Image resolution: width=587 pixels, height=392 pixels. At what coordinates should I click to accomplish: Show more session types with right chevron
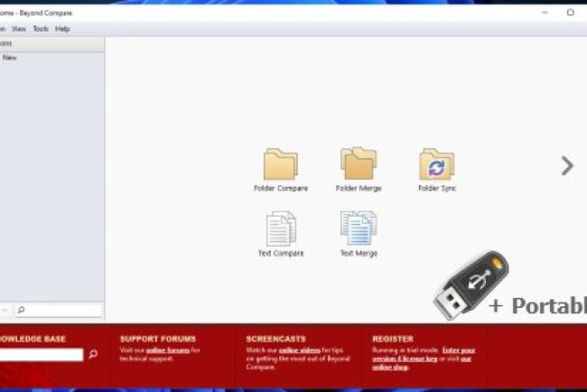point(567,165)
